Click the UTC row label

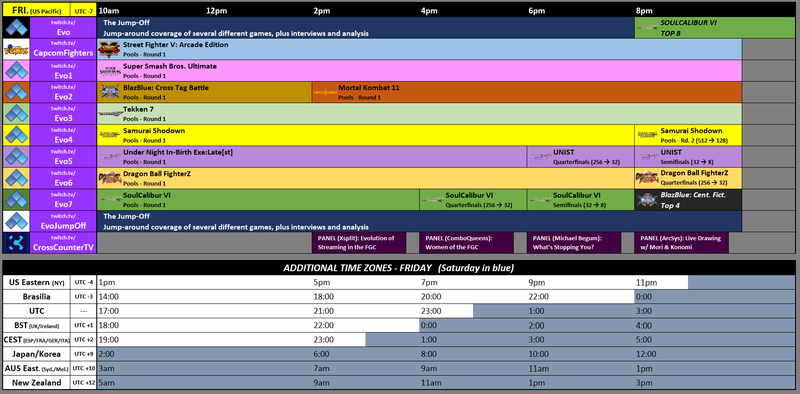[x=36, y=311]
